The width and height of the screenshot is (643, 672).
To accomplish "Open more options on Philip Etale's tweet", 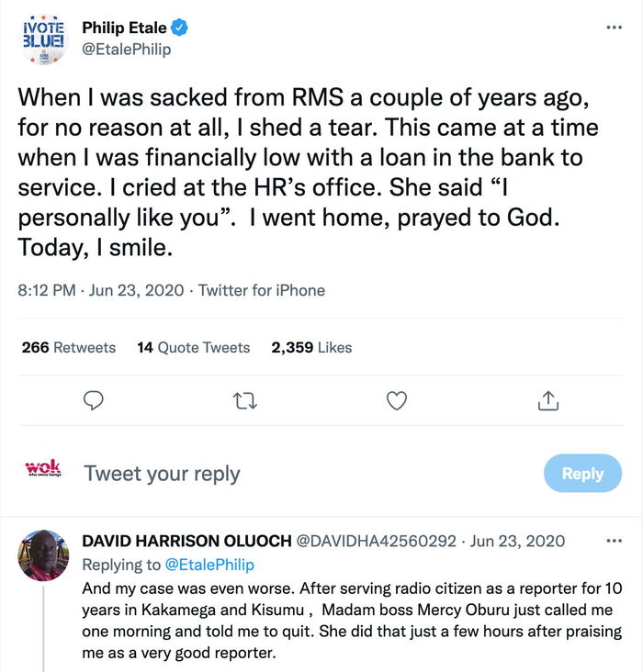I will 614,28.
